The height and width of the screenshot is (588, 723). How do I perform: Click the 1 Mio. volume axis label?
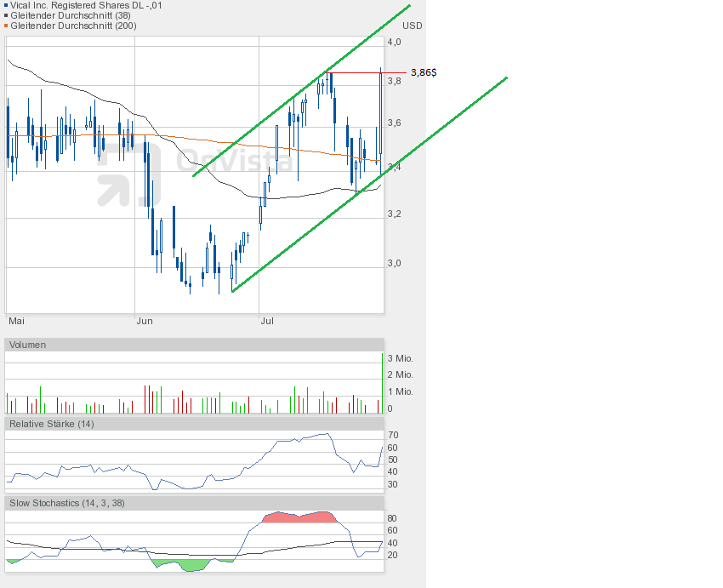pos(401,391)
